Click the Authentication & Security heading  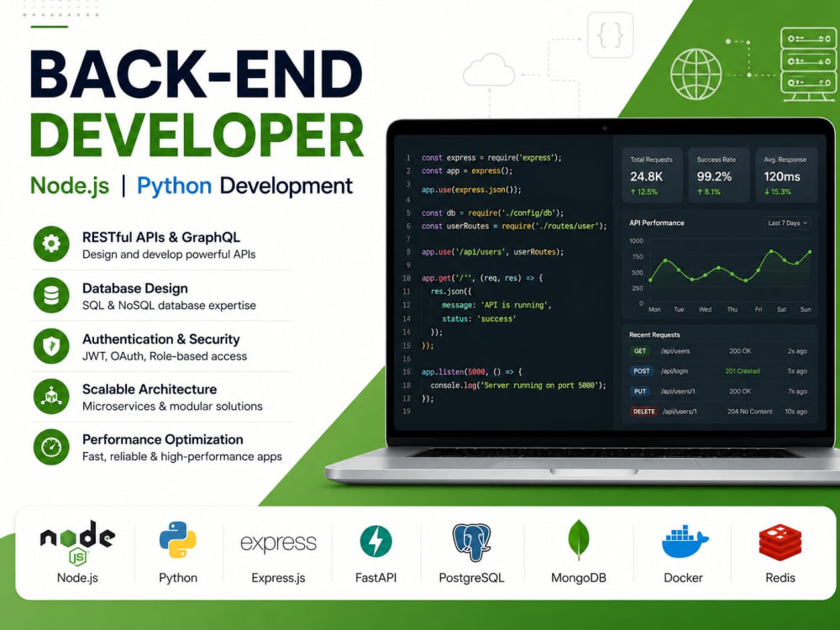click(x=160, y=339)
